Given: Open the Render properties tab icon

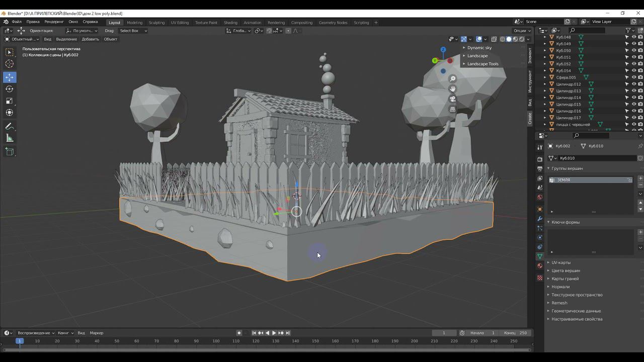Looking at the screenshot, I should pyautogui.click(x=540, y=159).
